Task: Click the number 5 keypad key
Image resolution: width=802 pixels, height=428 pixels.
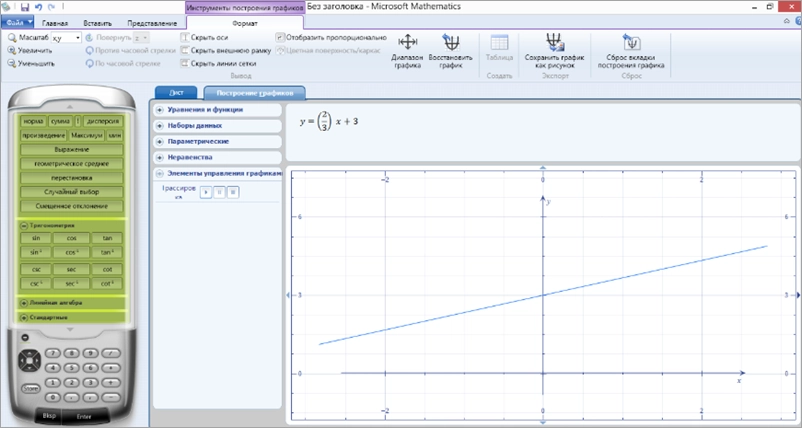Action: [72, 368]
